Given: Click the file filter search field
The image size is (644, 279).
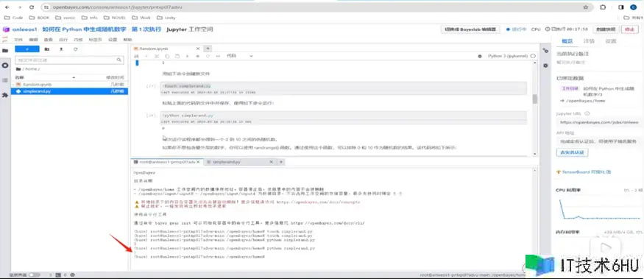Looking at the screenshot, I should coord(69,60).
